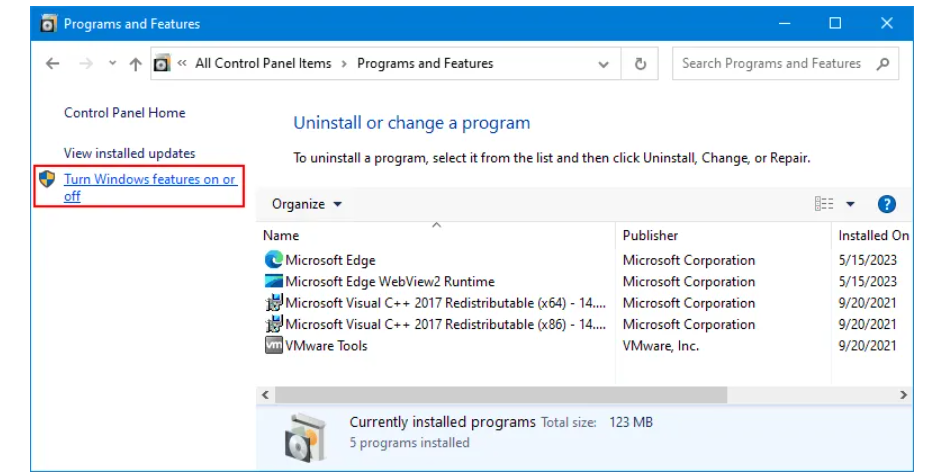Expand the more view options arrow

tap(850, 204)
